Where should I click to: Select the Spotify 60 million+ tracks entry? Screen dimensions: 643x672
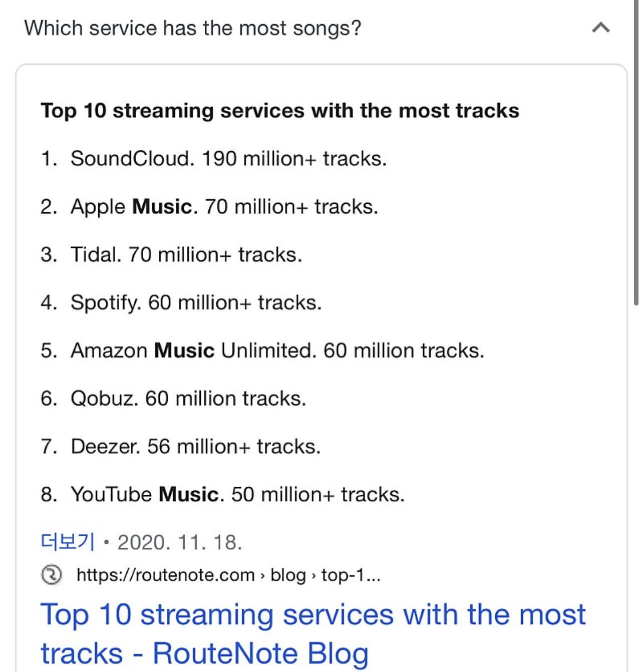tap(196, 303)
